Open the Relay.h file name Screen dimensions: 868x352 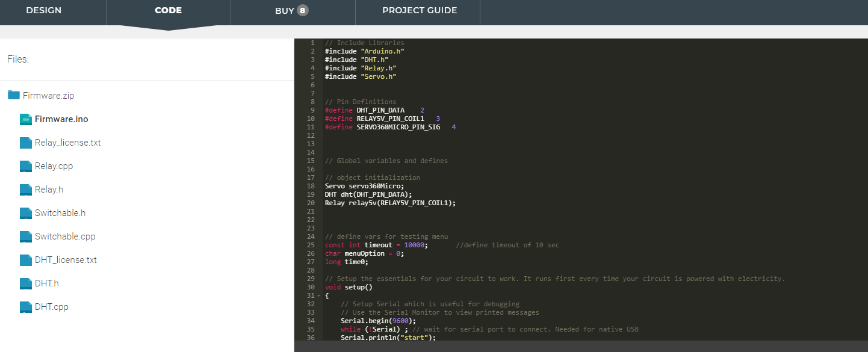point(49,190)
